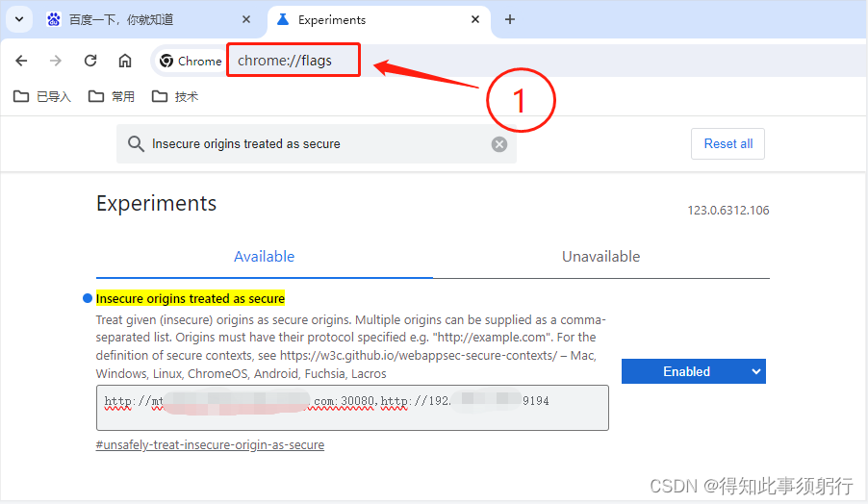Click the flags search magnifier icon
This screenshot has height=504, width=868.
coord(136,144)
